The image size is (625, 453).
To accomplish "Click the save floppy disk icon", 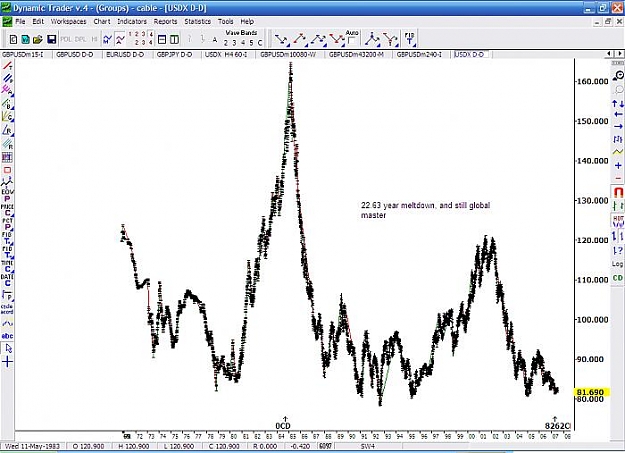I will [x=51, y=39].
